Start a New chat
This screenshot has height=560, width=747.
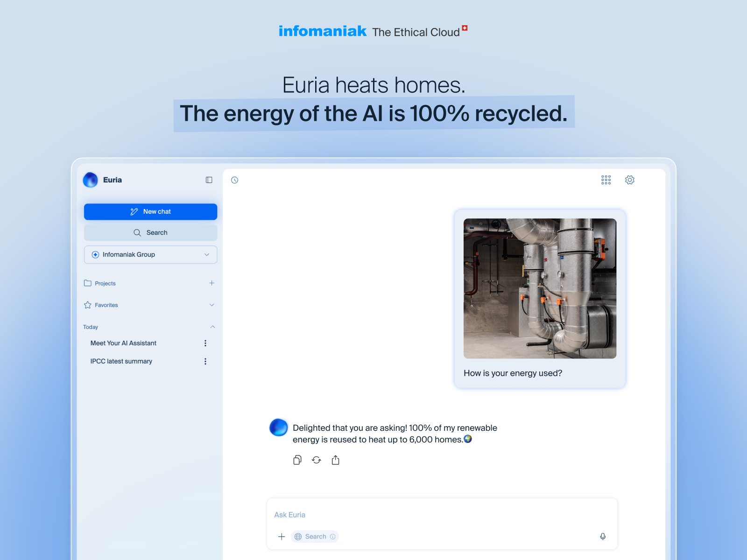tap(150, 212)
